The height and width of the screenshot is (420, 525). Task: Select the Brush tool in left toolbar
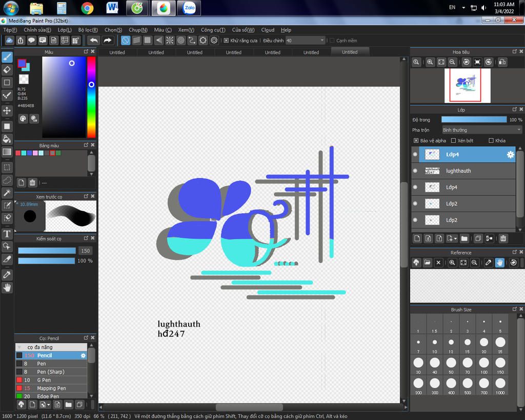point(7,57)
